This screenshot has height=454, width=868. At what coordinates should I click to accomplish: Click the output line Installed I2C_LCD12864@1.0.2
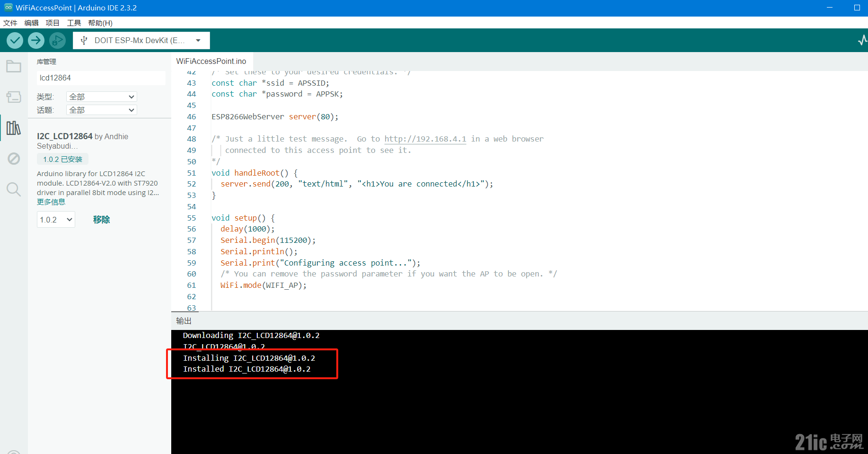tap(247, 369)
